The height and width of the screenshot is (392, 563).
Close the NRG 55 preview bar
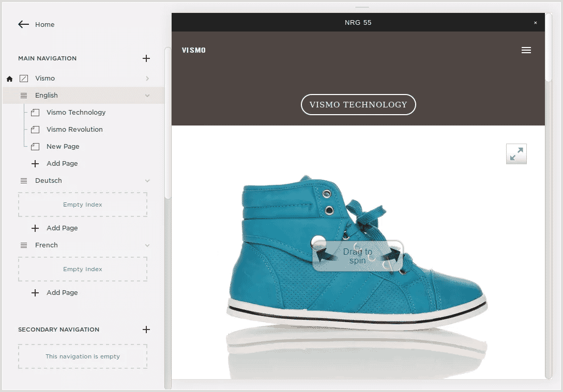coord(536,23)
